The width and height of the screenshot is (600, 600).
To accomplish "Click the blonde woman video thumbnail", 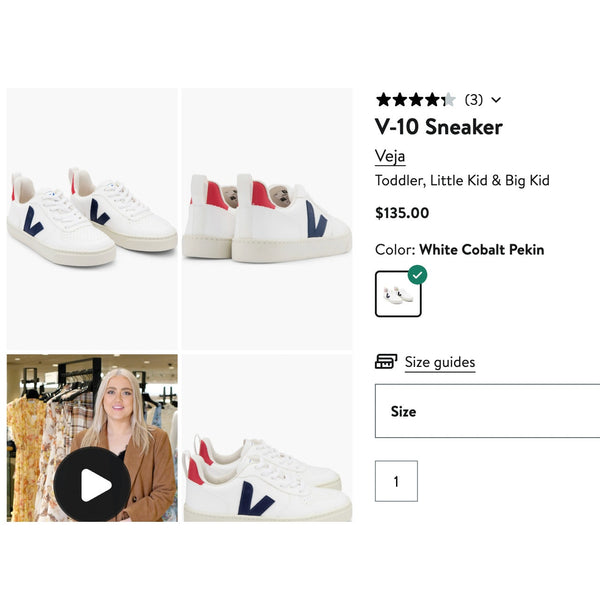I will click(x=92, y=438).
